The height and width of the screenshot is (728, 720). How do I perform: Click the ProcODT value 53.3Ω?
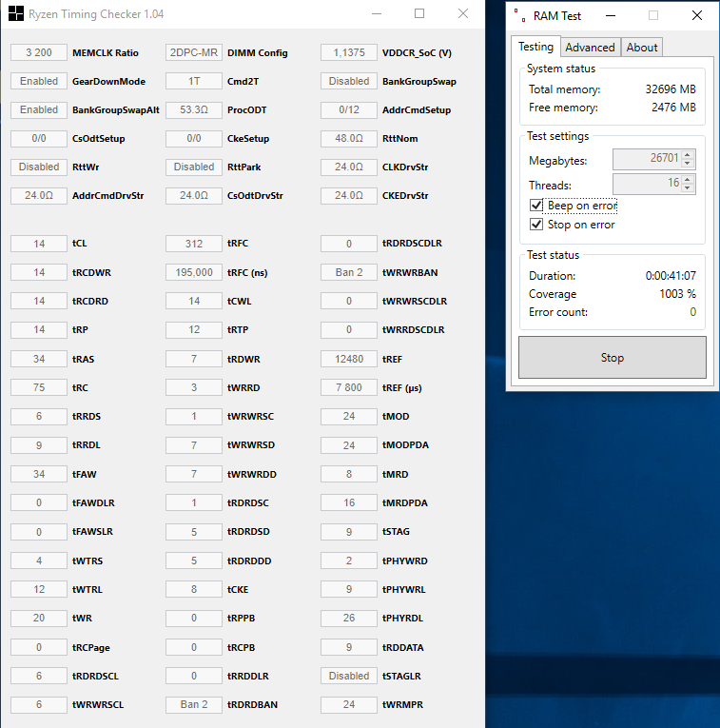point(194,110)
